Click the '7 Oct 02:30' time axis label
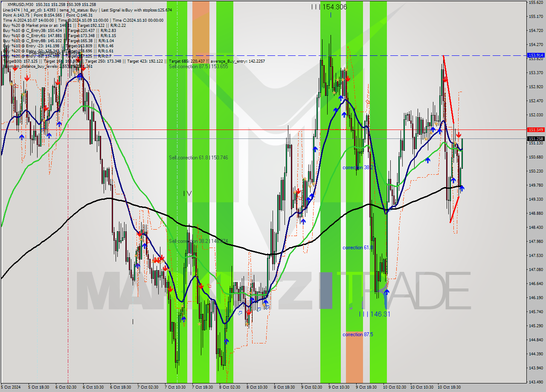Viewport: 546px width, 392px height. pos(148,388)
